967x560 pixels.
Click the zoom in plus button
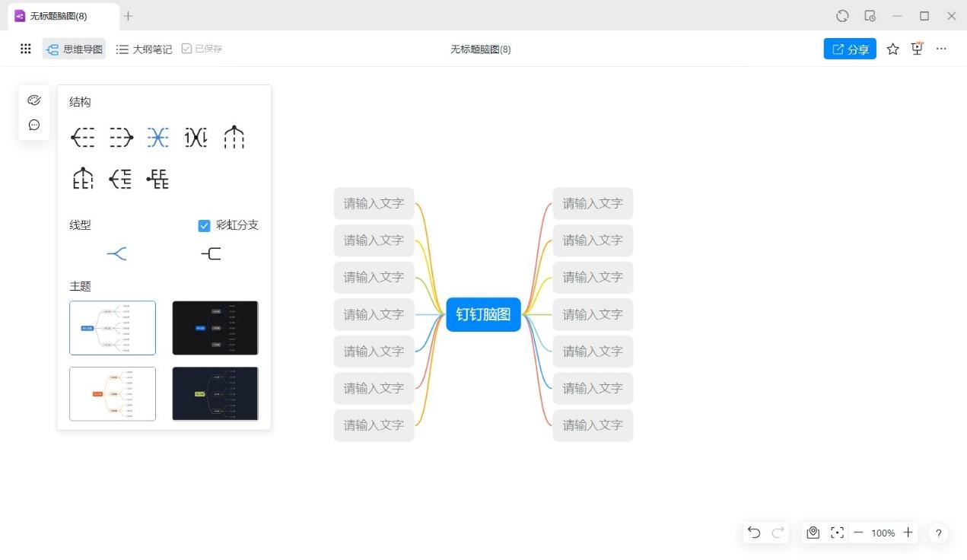(x=908, y=533)
